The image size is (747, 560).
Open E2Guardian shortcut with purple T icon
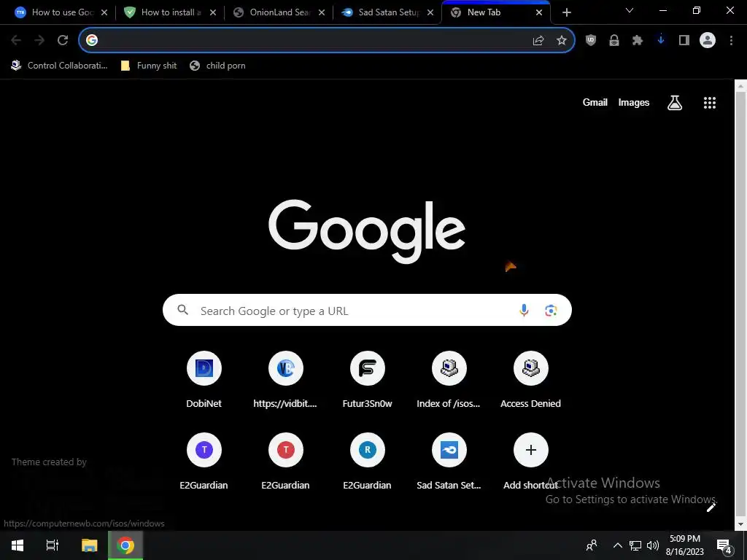204,462
